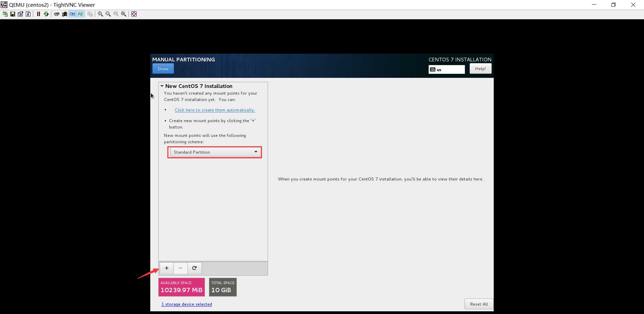This screenshot has width=644, height=314.
Task: Click the link to create mount points automatically
Action: point(215,110)
